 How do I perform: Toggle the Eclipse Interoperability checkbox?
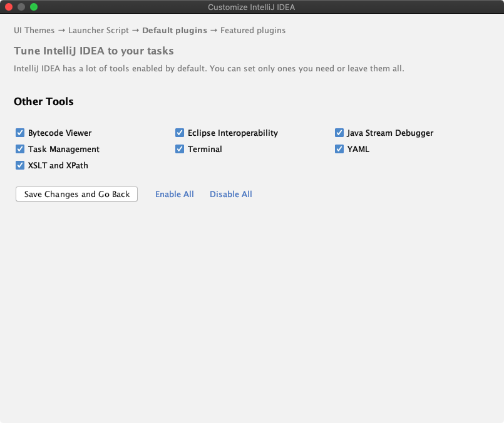pyautogui.click(x=180, y=133)
